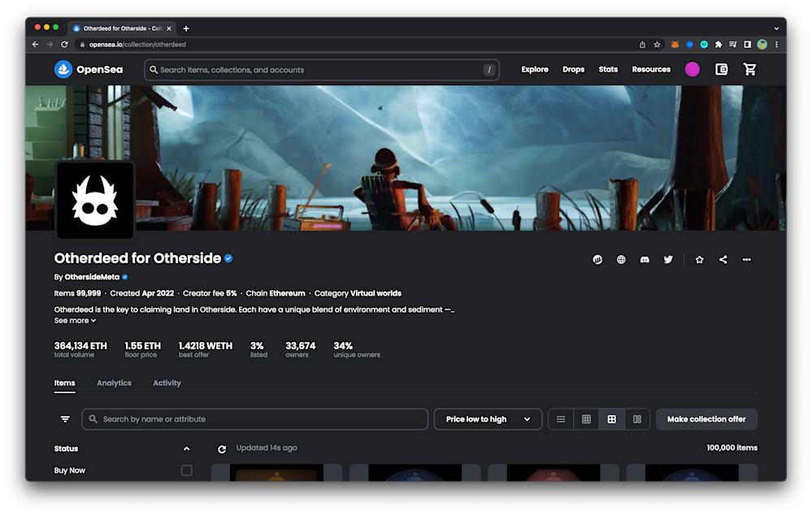Click the 364,134 ETH total volume stat
This screenshot has width=812, height=515.
[80, 349]
